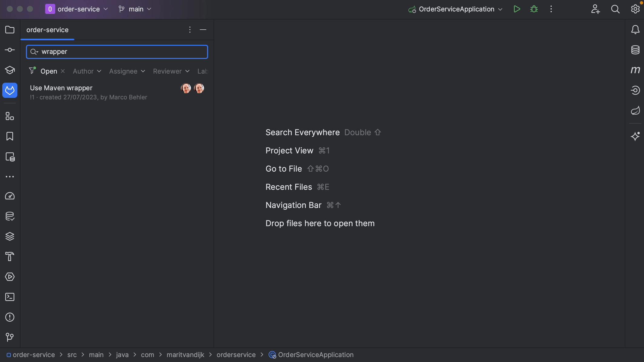Toggle the merge request filter icon
The height and width of the screenshot is (362, 644).
coord(32,71)
